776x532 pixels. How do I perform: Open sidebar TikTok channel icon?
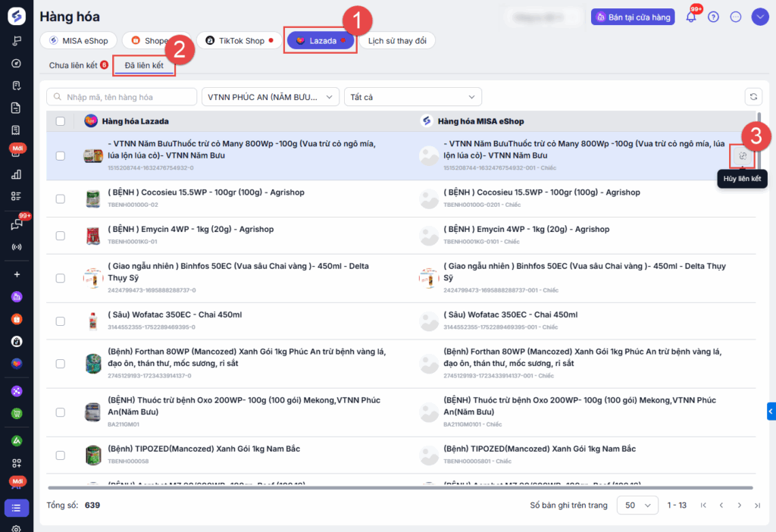pos(17,342)
